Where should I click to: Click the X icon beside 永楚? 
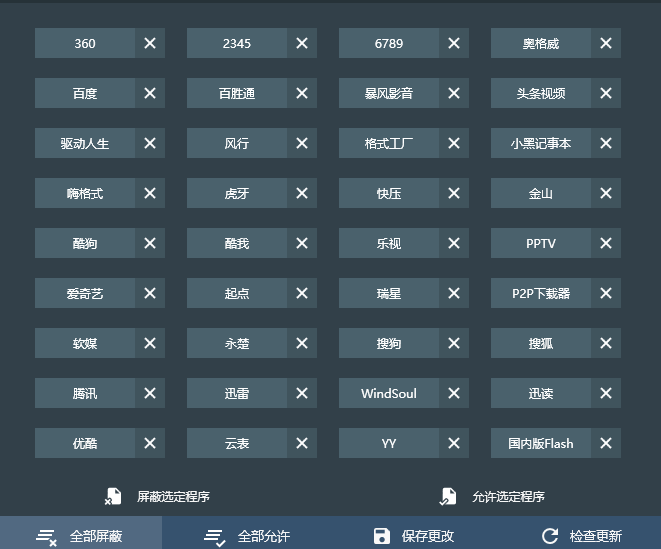[302, 343]
